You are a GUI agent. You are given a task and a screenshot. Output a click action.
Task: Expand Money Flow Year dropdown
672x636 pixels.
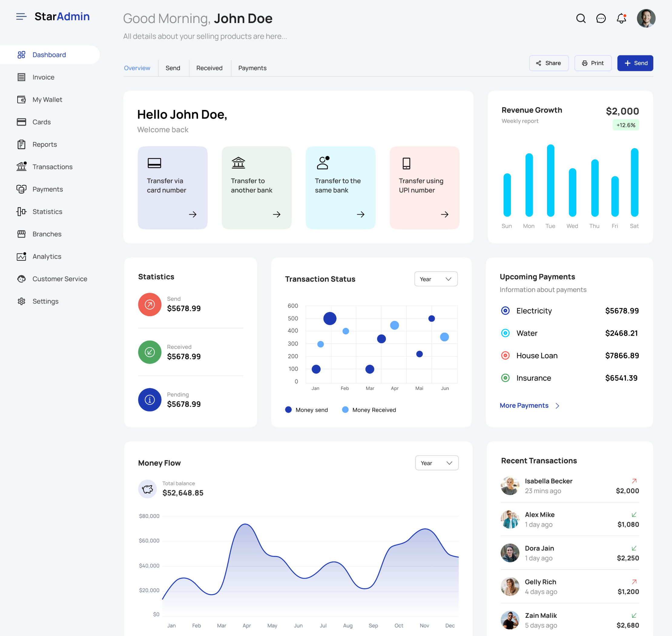pyautogui.click(x=437, y=463)
